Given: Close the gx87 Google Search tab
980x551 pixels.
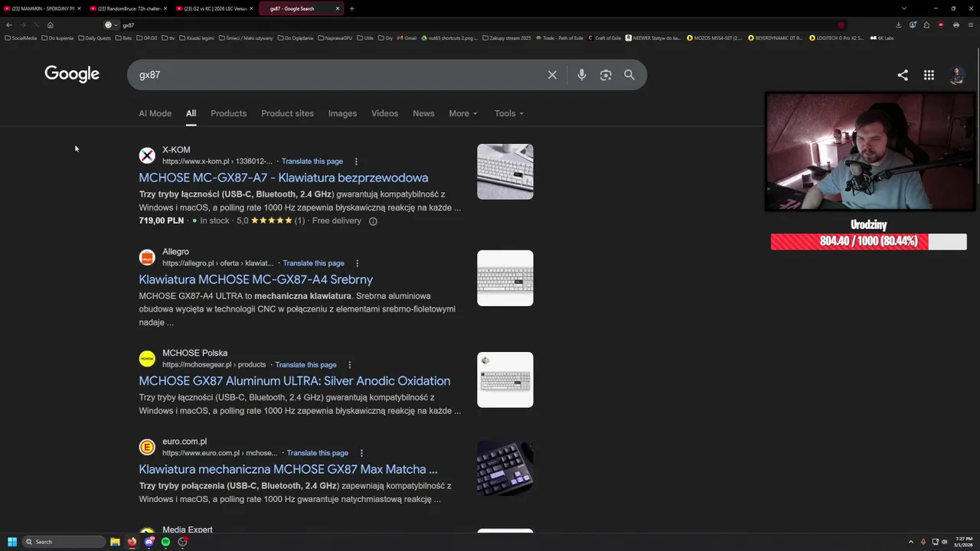Looking at the screenshot, I should coord(338,8).
